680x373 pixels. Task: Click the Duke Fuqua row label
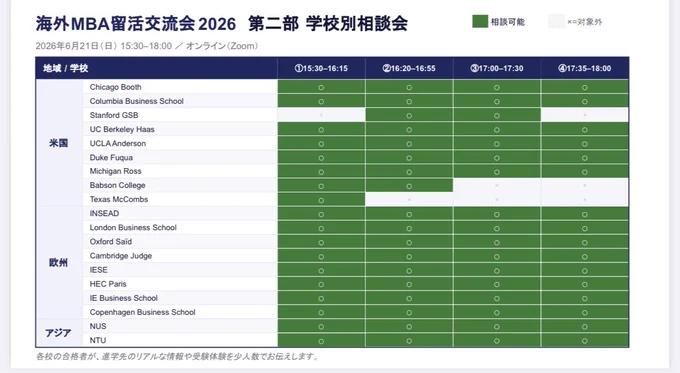111,157
